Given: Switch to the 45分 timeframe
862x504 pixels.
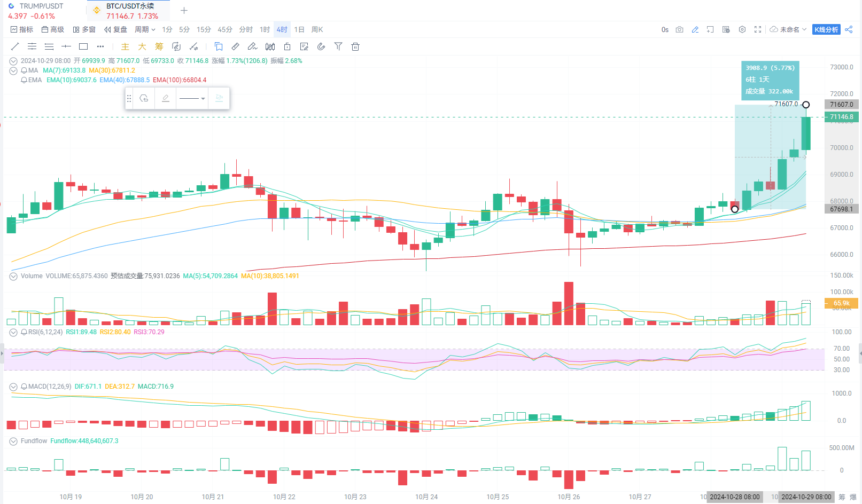Looking at the screenshot, I should [x=225, y=29].
